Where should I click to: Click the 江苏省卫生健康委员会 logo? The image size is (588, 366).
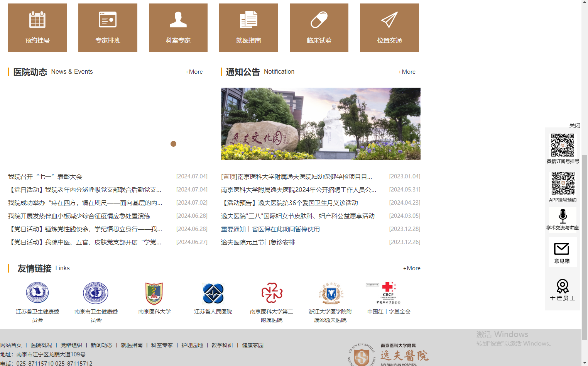(x=37, y=293)
